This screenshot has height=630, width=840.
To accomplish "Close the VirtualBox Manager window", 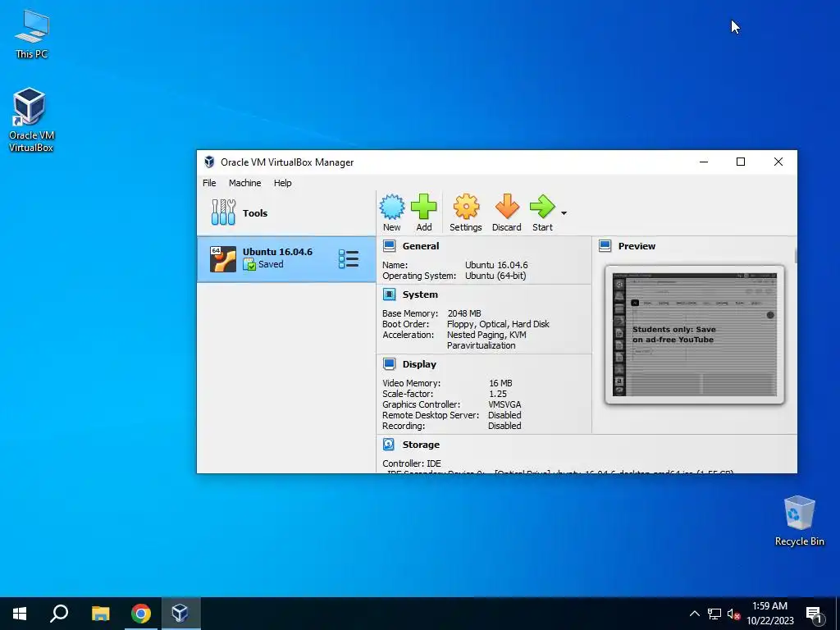I will (778, 162).
